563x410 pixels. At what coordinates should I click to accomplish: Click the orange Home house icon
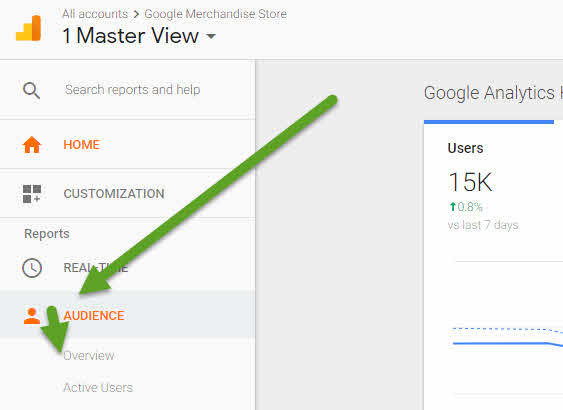32,145
